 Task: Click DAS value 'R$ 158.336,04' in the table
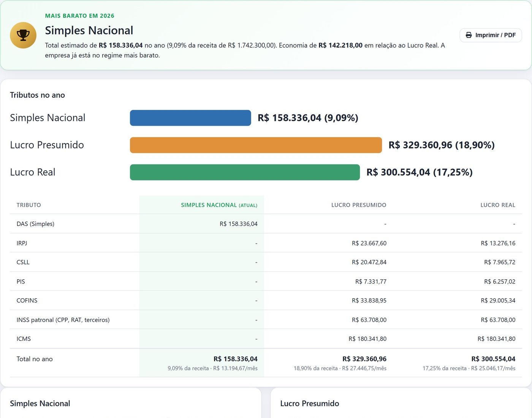[239, 224]
